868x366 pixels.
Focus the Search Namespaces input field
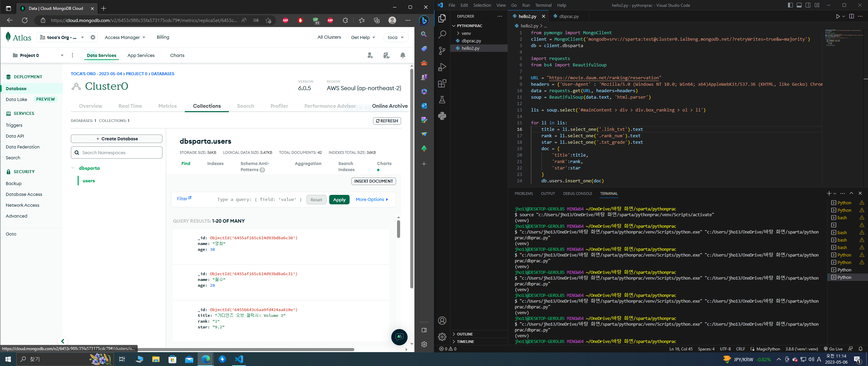tap(117, 152)
